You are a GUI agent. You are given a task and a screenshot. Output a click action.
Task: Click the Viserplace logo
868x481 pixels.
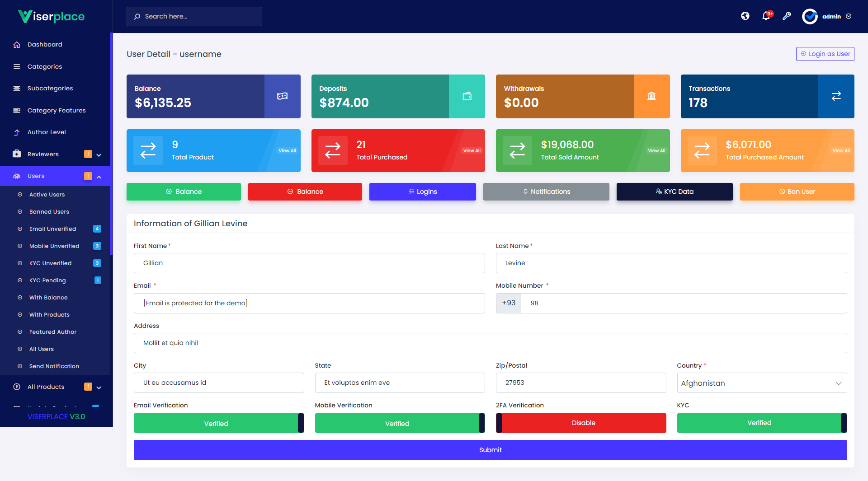(51, 16)
